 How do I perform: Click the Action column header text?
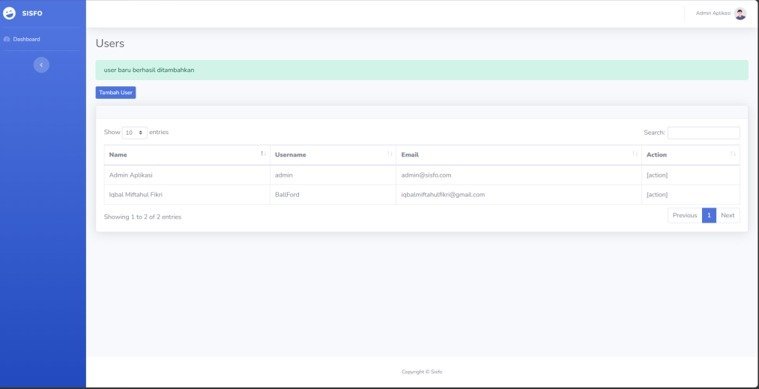(x=656, y=155)
